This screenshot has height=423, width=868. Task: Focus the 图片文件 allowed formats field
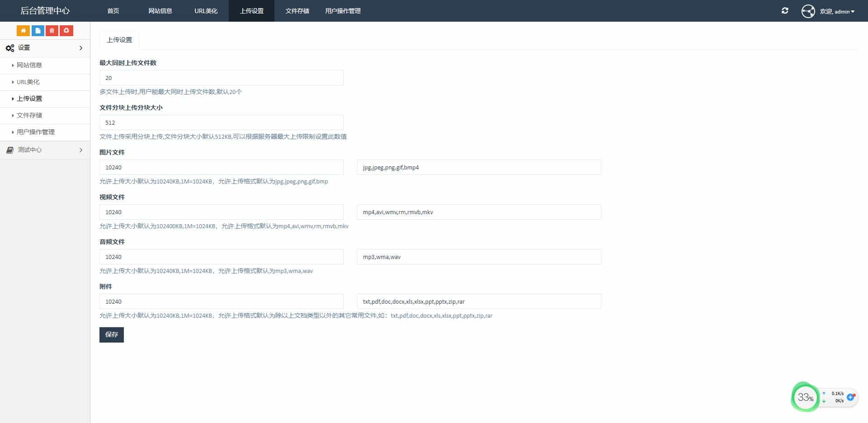(x=479, y=167)
